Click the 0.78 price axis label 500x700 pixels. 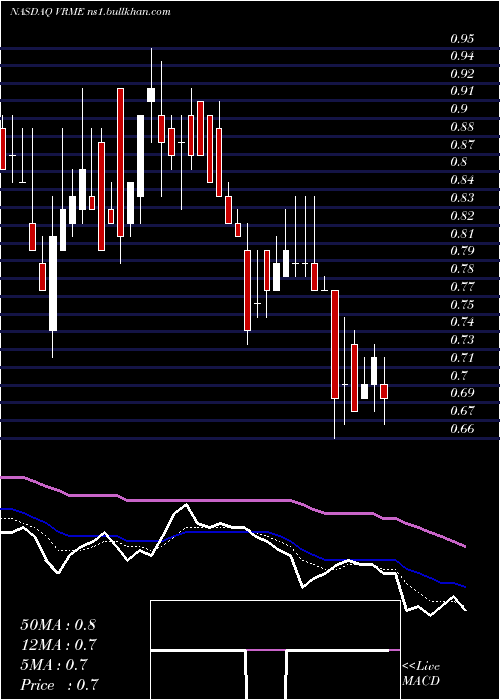pos(462,269)
